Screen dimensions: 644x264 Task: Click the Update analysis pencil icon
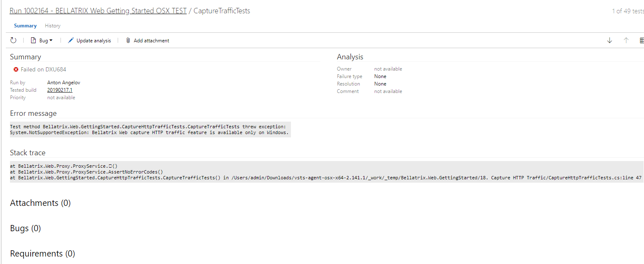click(x=71, y=40)
